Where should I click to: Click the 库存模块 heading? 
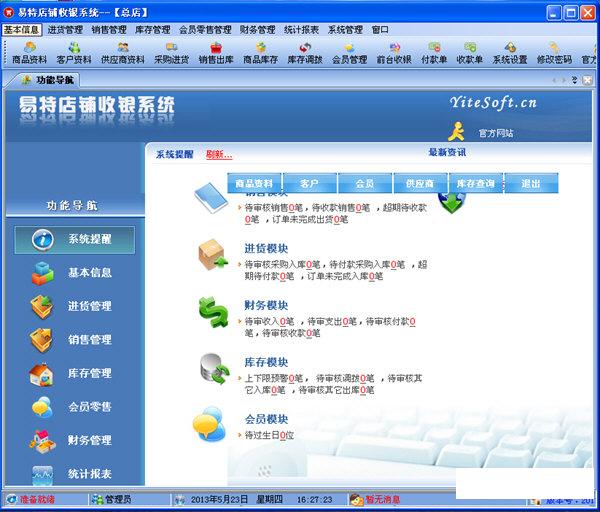pyautogui.click(x=266, y=362)
